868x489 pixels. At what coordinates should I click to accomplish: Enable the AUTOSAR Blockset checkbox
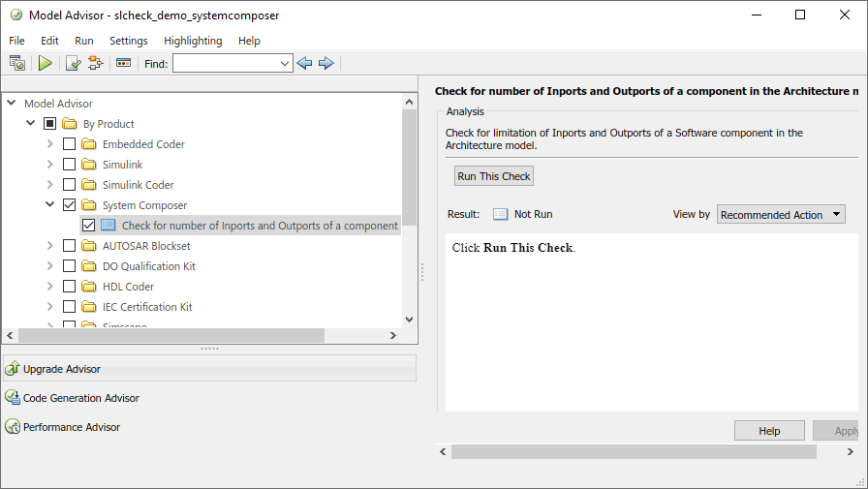click(69, 246)
